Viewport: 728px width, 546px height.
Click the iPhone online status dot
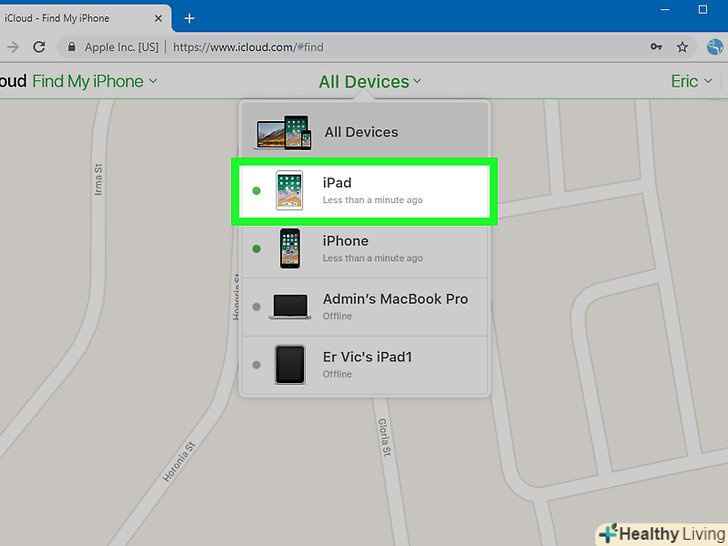(256, 249)
